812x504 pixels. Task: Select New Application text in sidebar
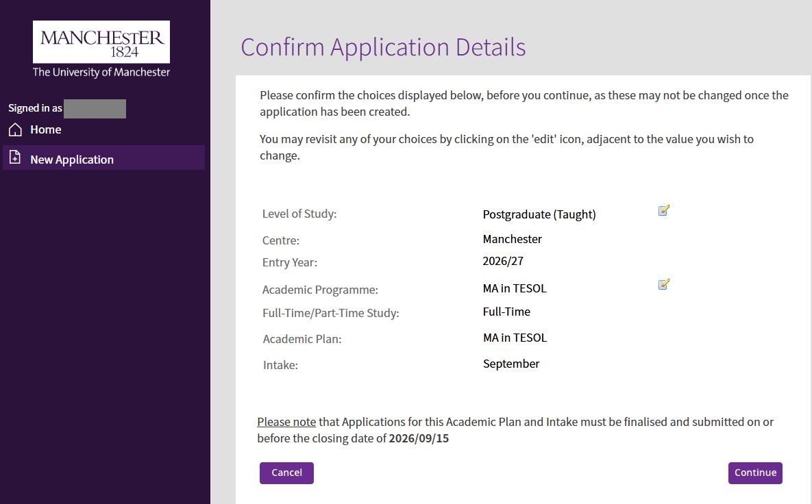[72, 160]
